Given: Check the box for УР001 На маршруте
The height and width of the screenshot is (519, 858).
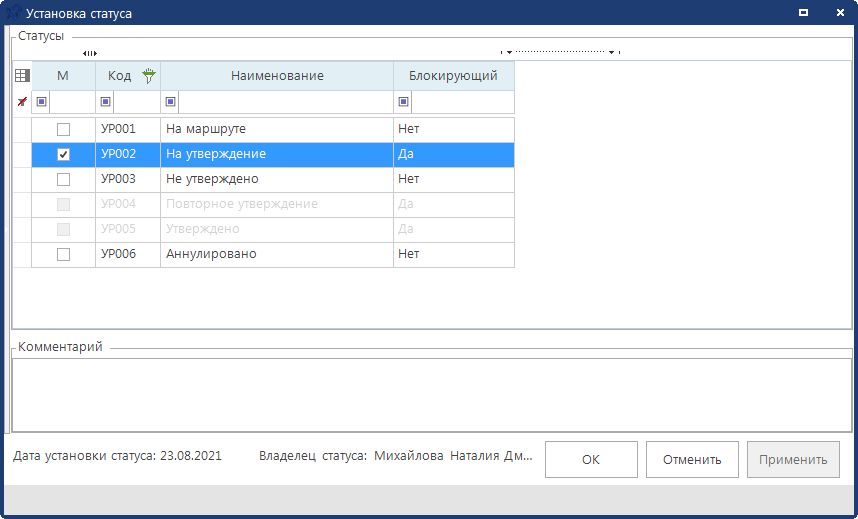Looking at the screenshot, I should [x=63, y=130].
